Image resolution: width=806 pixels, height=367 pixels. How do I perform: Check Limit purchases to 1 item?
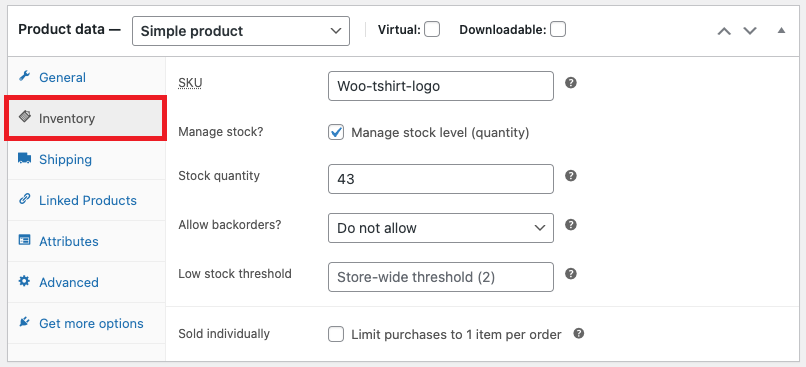[x=336, y=335]
